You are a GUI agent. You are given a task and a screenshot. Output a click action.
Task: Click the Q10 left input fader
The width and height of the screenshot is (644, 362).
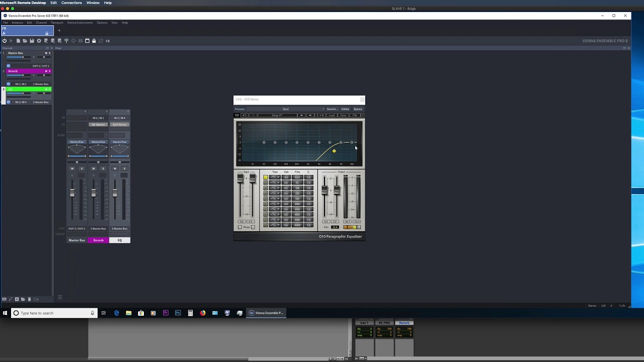tap(240, 178)
